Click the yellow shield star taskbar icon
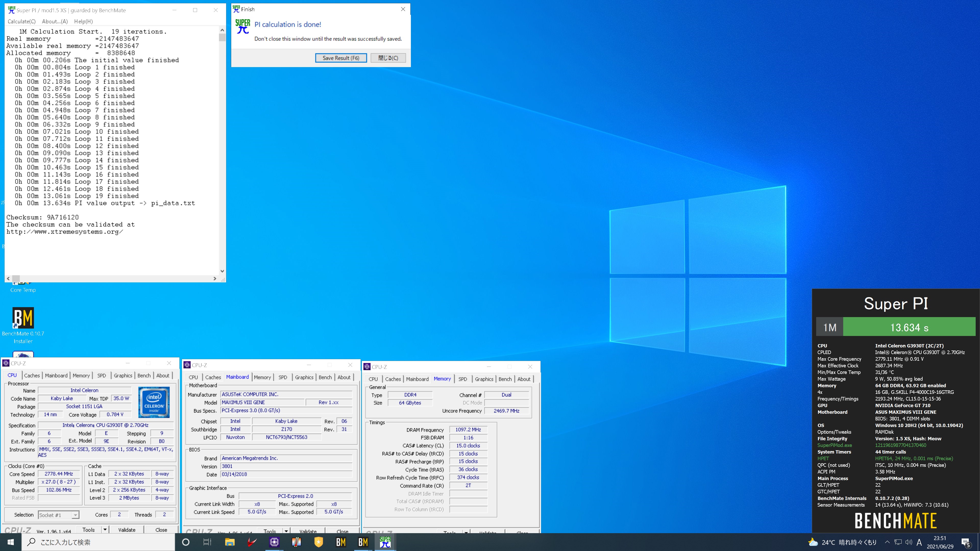This screenshot has height=551, width=980. 318,542
